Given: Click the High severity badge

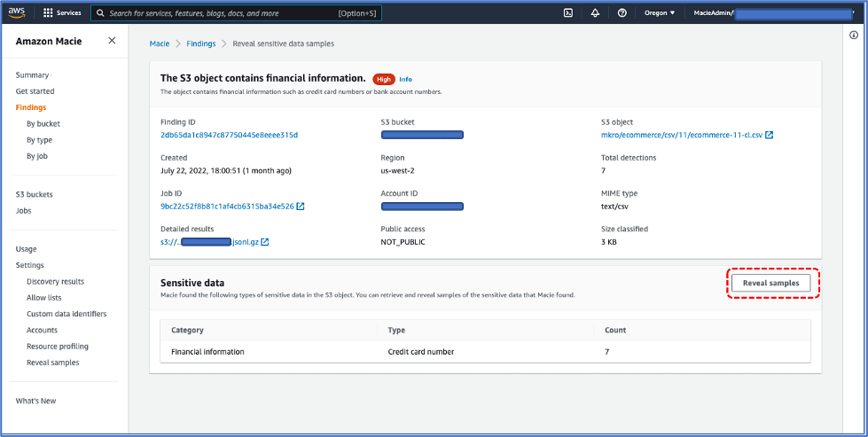Looking at the screenshot, I should click(384, 79).
